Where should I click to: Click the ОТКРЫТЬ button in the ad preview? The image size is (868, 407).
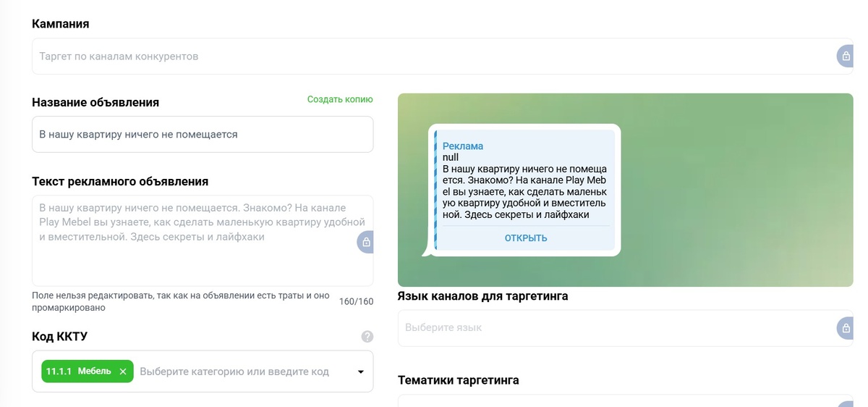point(526,238)
